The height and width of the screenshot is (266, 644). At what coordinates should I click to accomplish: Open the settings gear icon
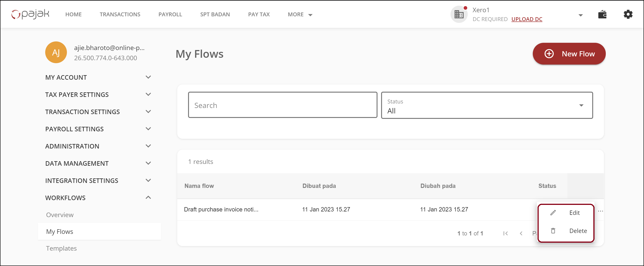pyautogui.click(x=628, y=14)
